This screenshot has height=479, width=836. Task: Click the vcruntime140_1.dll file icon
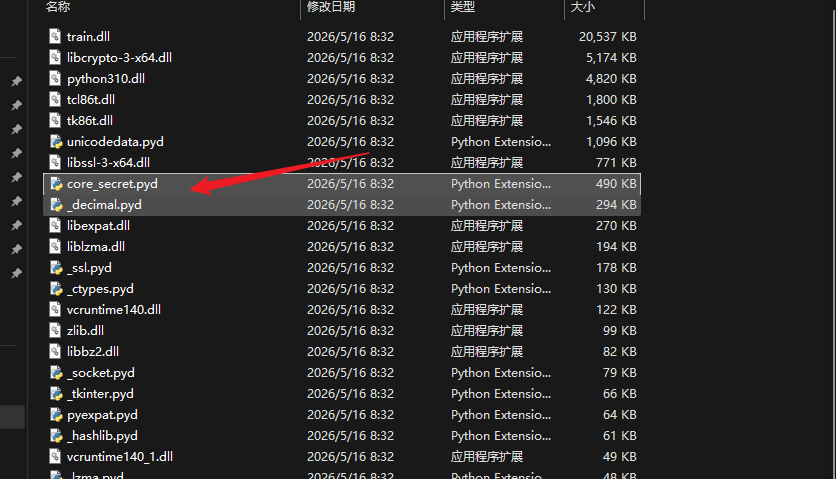[55, 457]
